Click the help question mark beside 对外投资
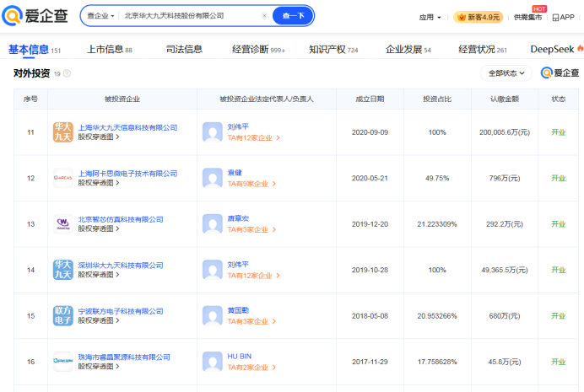 pos(67,73)
